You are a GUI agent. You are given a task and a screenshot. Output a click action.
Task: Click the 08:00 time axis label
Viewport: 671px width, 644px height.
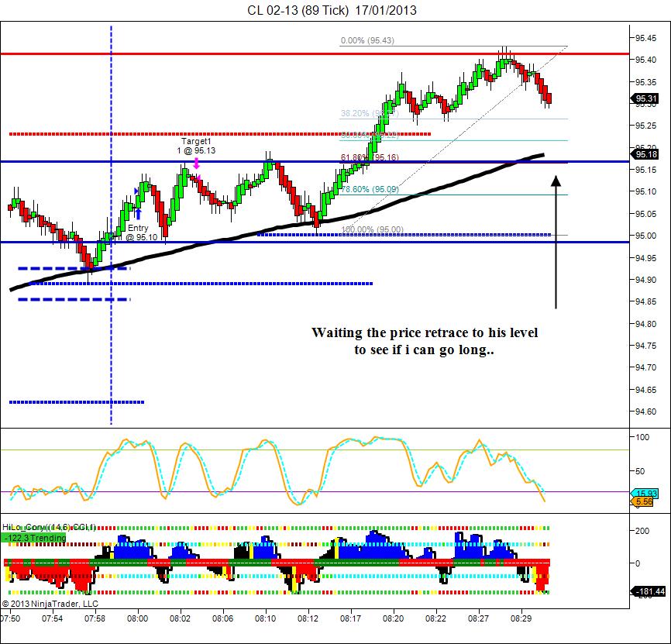[x=137, y=618]
